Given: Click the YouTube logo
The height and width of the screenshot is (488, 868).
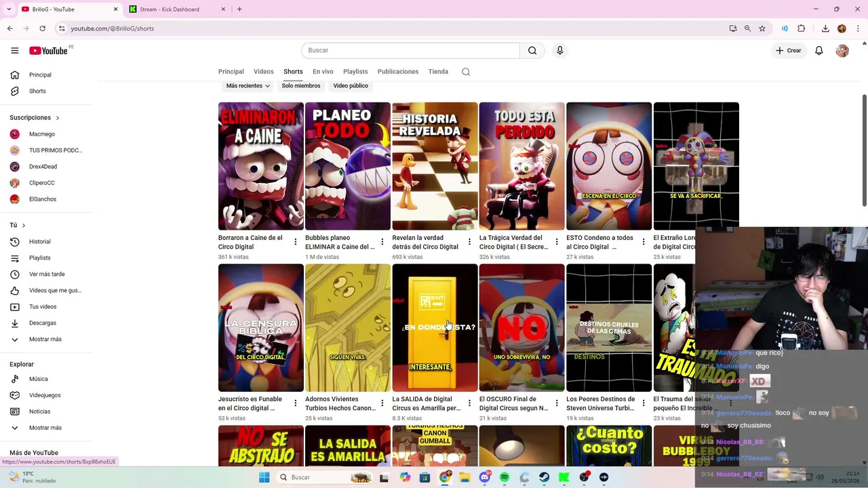Looking at the screenshot, I should click(49, 50).
